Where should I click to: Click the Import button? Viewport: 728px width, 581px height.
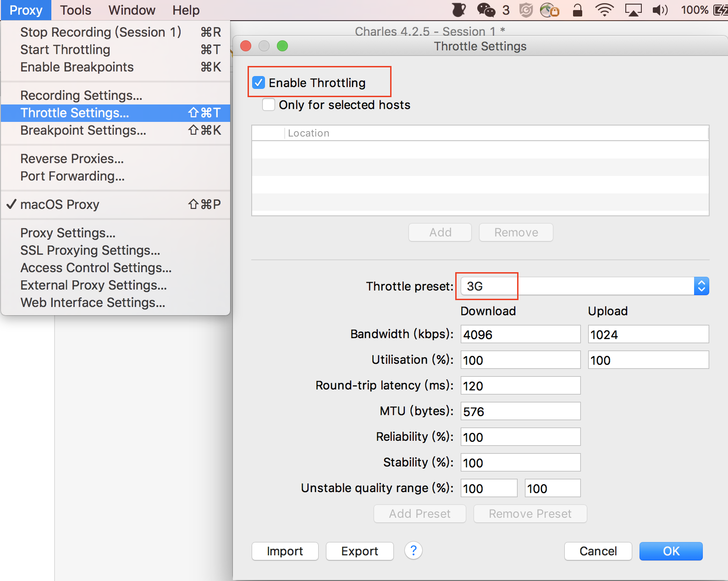click(x=285, y=551)
